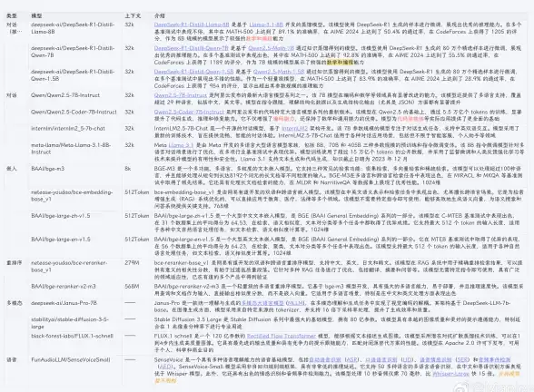Click yellow-highlighted 数学和编程 text in Qwen-7B description

(x=340, y=63)
